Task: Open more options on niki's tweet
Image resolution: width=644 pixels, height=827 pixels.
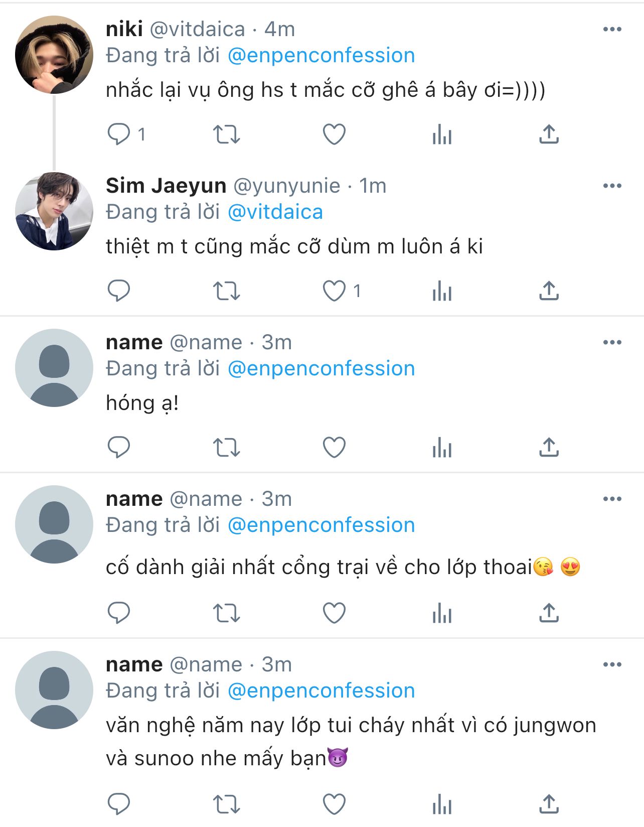Action: point(612,30)
